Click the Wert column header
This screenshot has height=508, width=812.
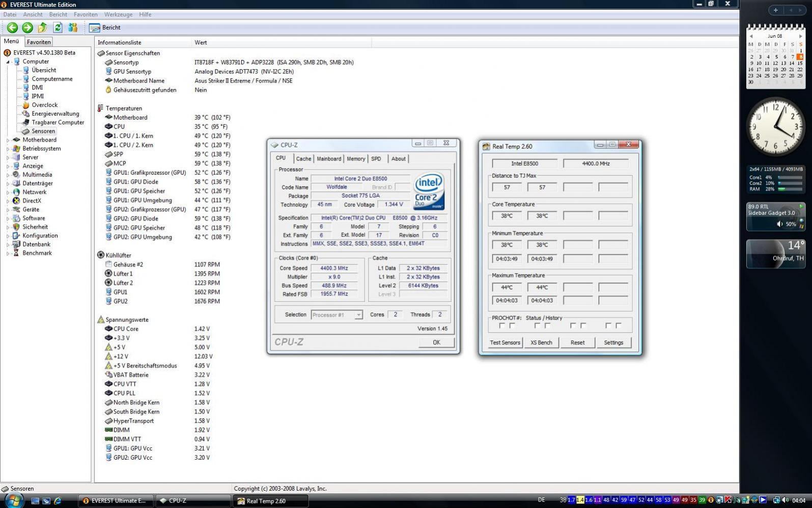pyautogui.click(x=282, y=42)
